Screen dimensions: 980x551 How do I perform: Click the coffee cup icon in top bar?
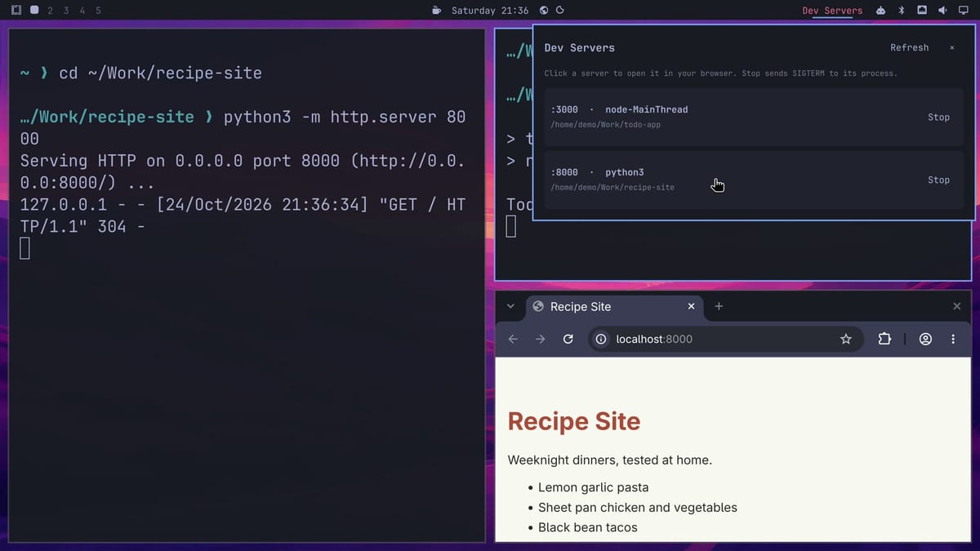437,11
